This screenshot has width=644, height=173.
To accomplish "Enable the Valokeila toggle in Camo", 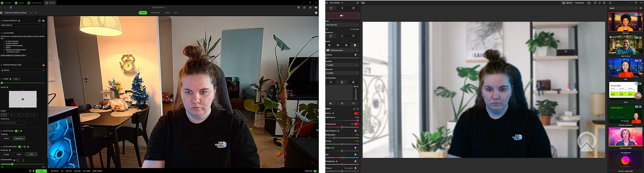I will [356, 55].
